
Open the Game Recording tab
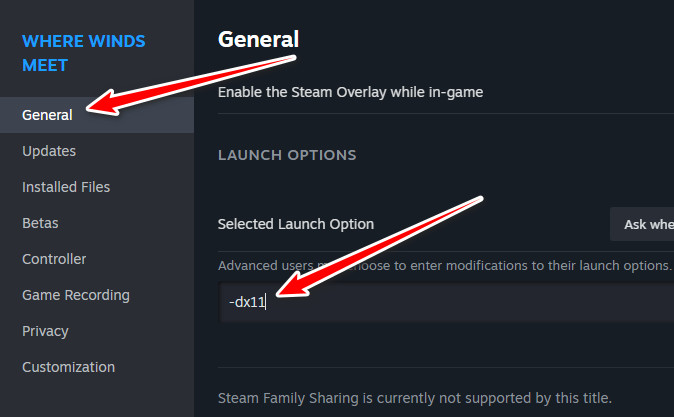tap(76, 295)
